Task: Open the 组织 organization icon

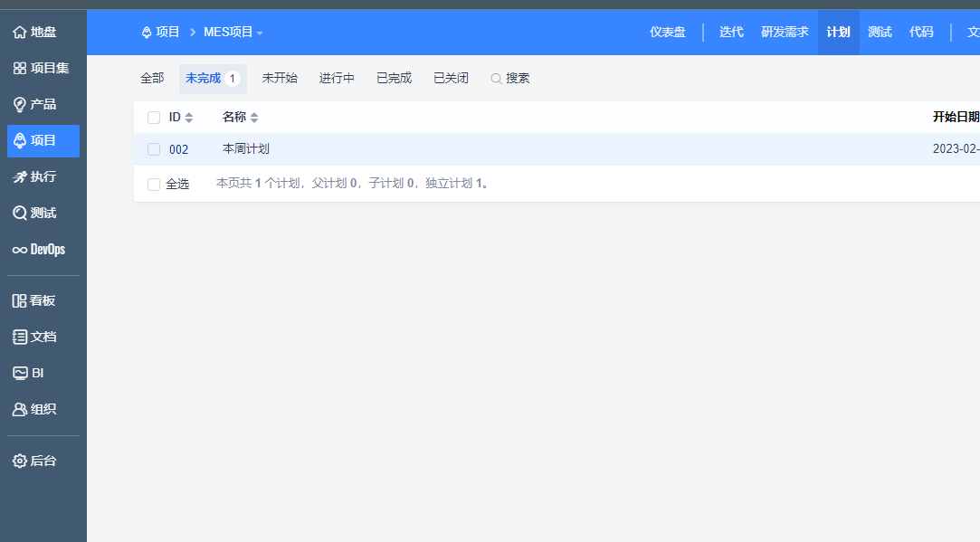Action: click(x=19, y=410)
